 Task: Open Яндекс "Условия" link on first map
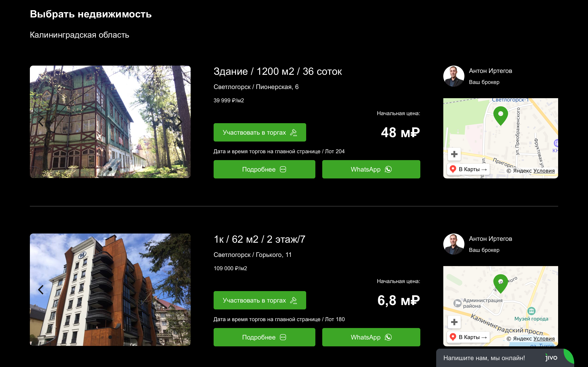pyautogui.click(x=544, y=171)
